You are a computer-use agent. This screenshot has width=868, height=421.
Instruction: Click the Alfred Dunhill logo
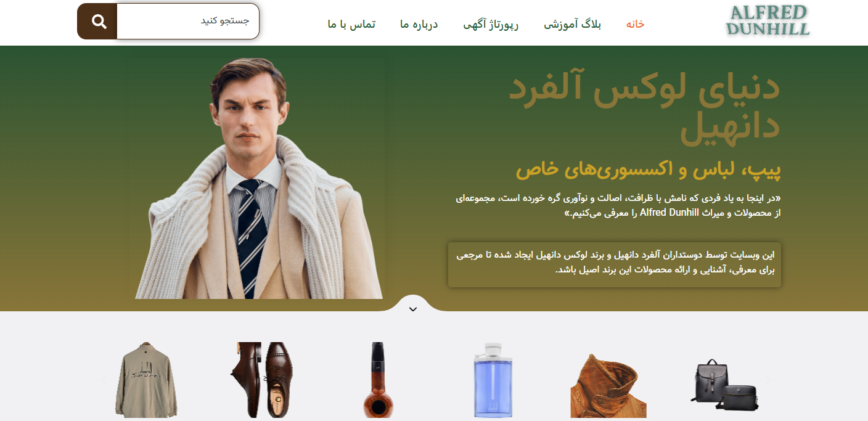768,20
